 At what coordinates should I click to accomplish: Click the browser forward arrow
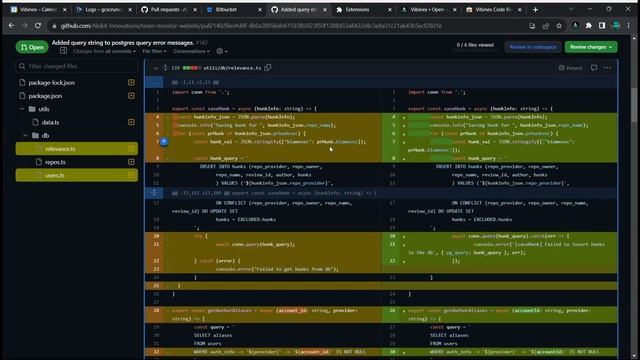click(24, 25)
